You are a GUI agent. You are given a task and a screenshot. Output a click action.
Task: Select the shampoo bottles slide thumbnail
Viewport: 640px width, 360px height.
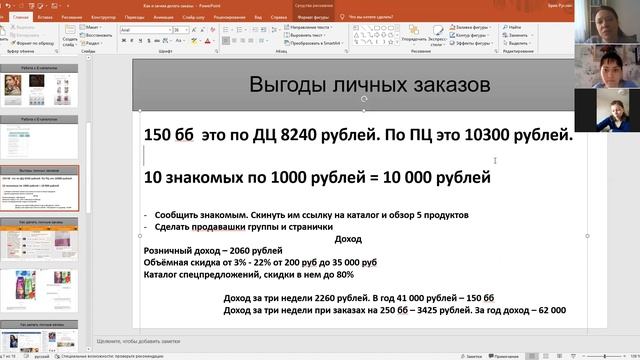tap(39, 291)
